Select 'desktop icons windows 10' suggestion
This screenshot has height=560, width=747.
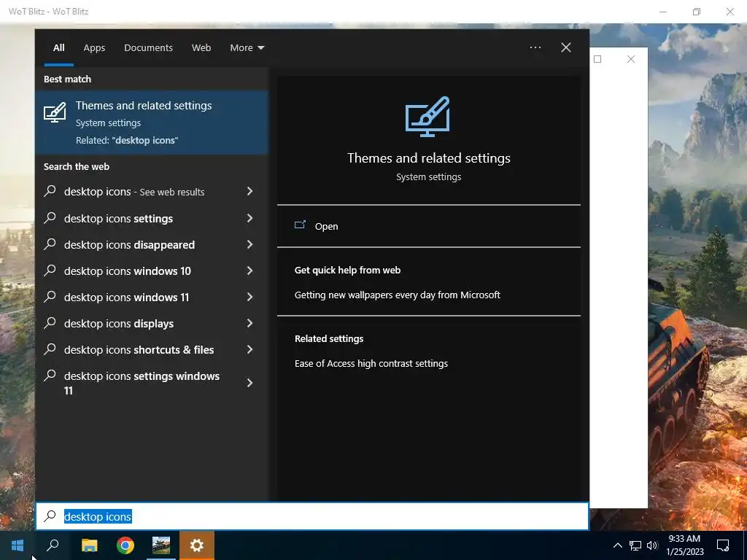152,271
